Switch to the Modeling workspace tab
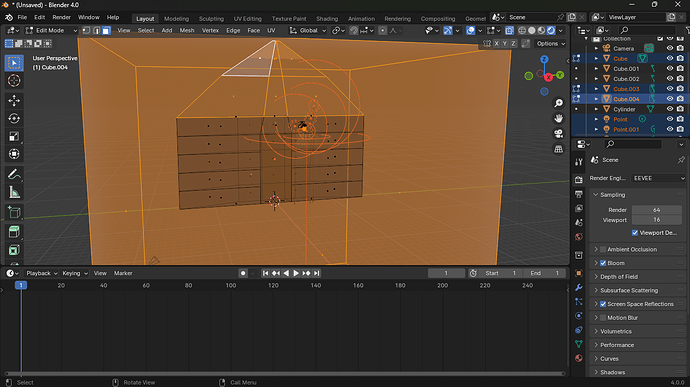 coord(176,18)
